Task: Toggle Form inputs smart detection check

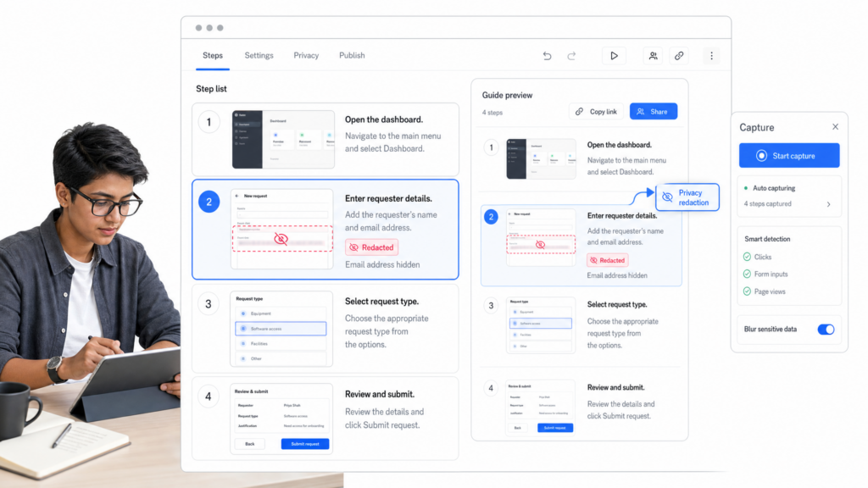Action: coord(747,274)
